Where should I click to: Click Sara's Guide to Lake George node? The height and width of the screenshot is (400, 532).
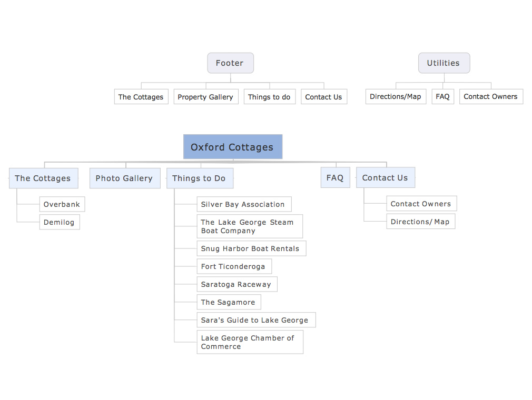tap(256, 320)
